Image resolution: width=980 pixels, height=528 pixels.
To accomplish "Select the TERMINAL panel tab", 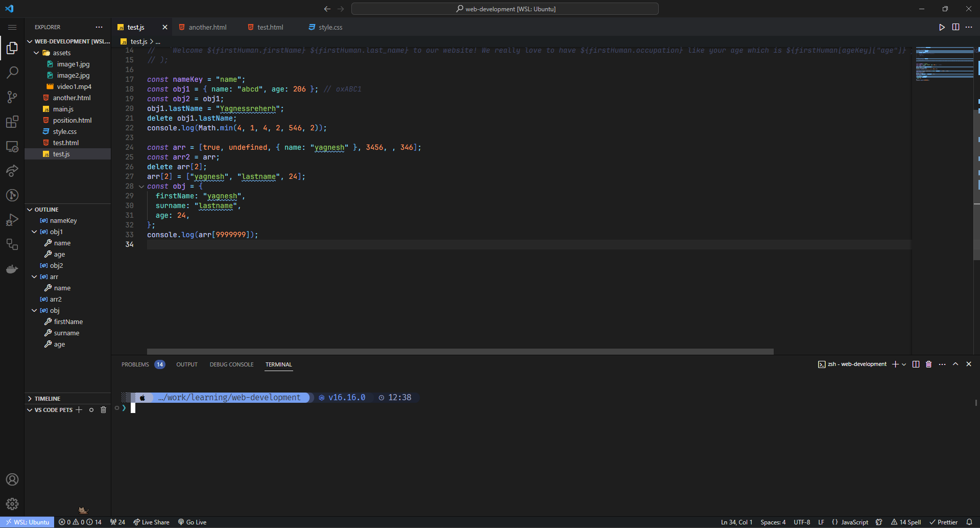I will coord(279,364).
